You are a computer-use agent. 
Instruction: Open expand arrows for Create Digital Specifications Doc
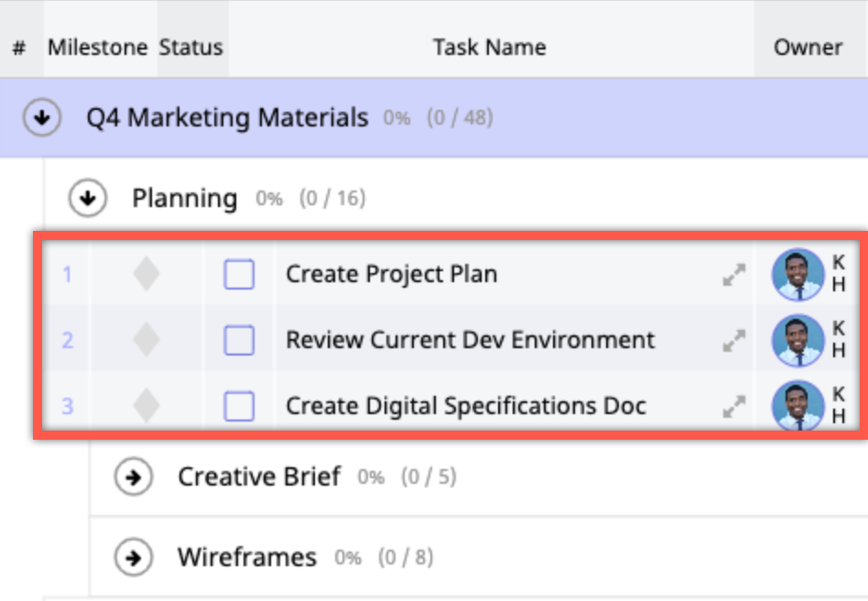click(733, 406)
